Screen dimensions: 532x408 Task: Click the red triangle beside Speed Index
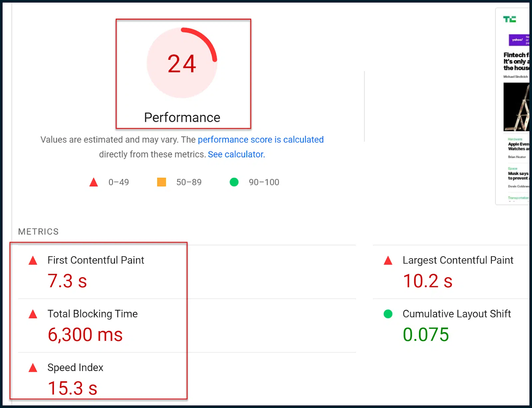click(x=33, y=368)
